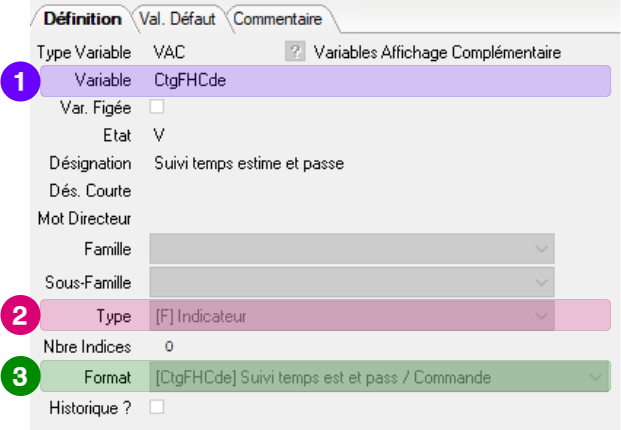Screen dimensions: 621x430
Task: Click the Type Variable value VAC
Action: [x=169, y=52]
